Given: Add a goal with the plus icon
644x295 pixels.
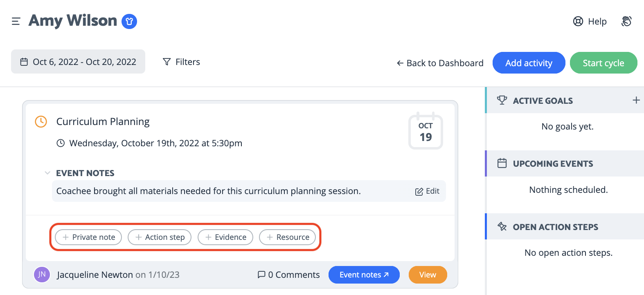Looking at the screenshot, I should click(636, 100).
